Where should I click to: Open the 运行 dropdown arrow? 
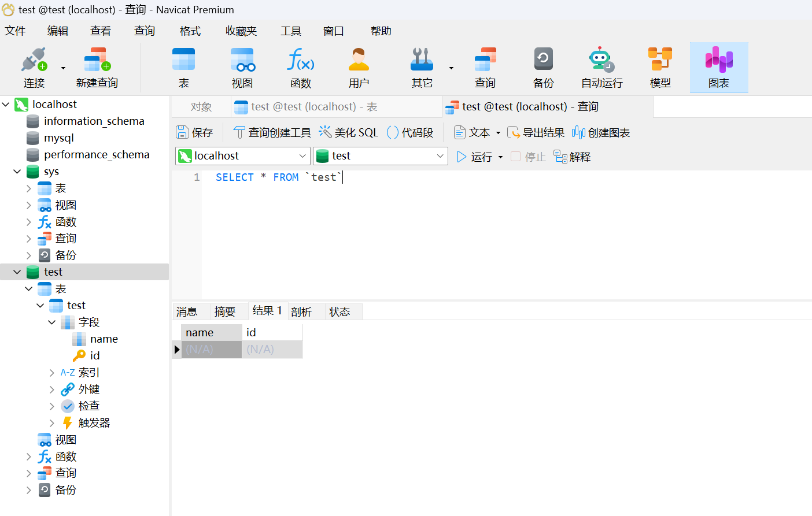500,157
